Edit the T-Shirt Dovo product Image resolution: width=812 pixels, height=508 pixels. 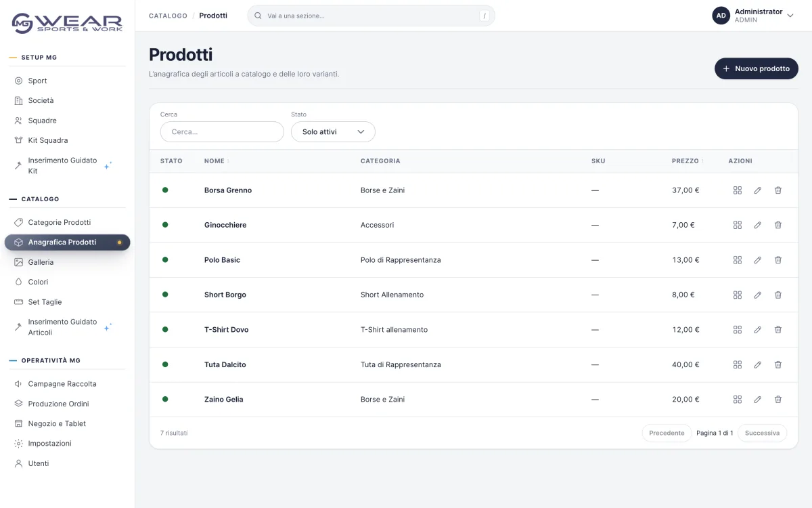point(758,330)
